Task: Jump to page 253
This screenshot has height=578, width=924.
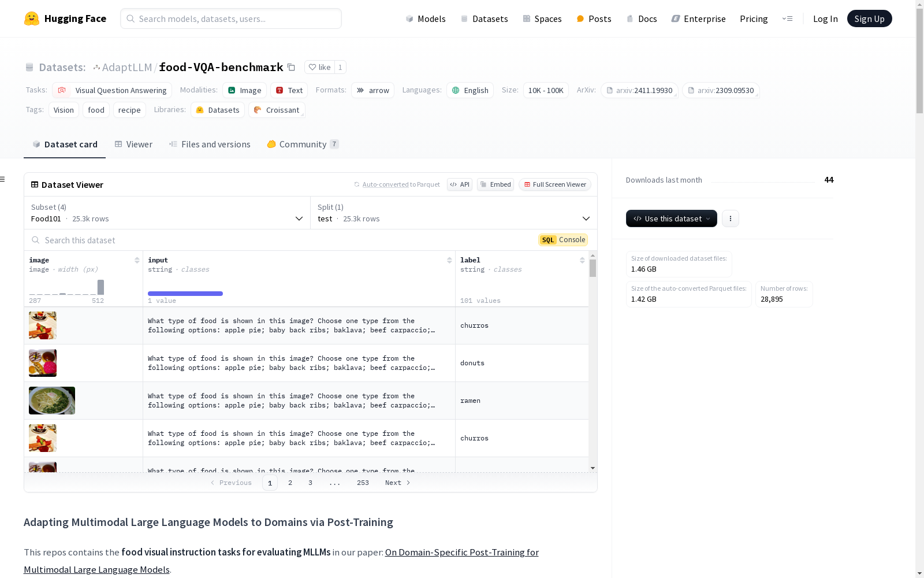Action: tap(363, 483)
